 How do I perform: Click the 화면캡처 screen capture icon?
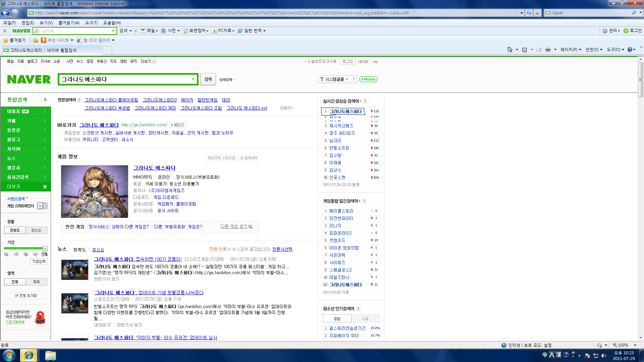185,31
